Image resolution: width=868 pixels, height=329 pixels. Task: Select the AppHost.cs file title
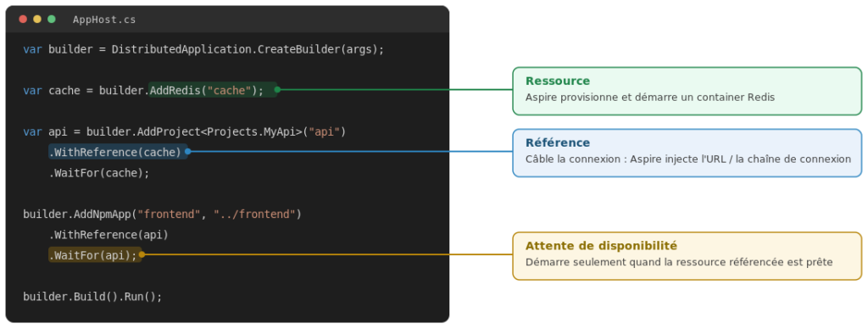[104, 20]
